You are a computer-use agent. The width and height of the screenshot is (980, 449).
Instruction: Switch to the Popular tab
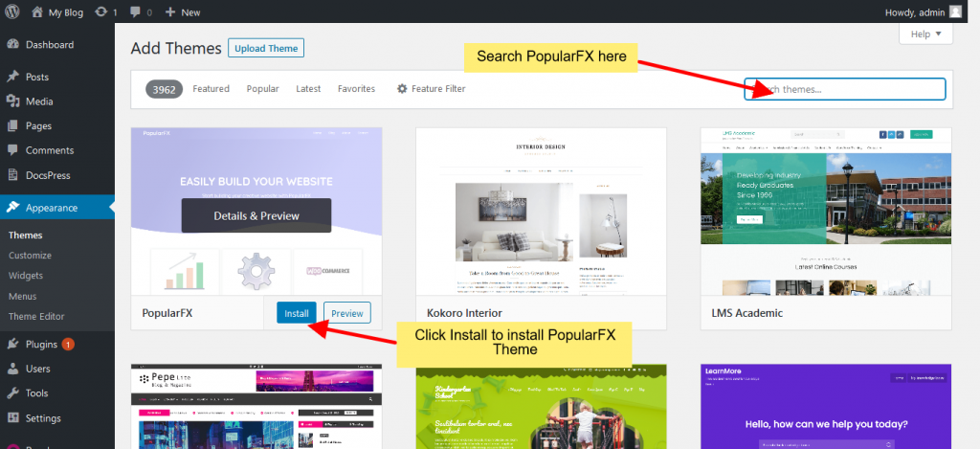coord(262,89)
